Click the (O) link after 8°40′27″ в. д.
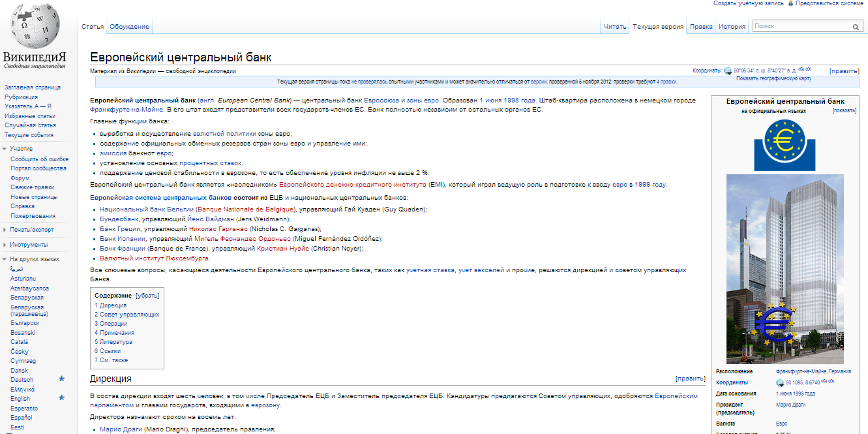 (x=808, y=69)
